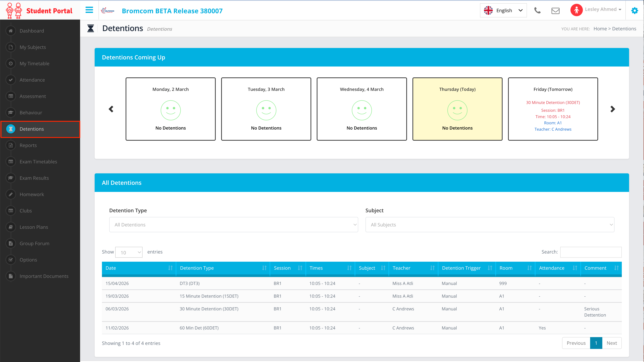Open the Detention Type dropdown
Image resolution: width=644 pixels, height=362 pixels.
(x=233, y=225)
